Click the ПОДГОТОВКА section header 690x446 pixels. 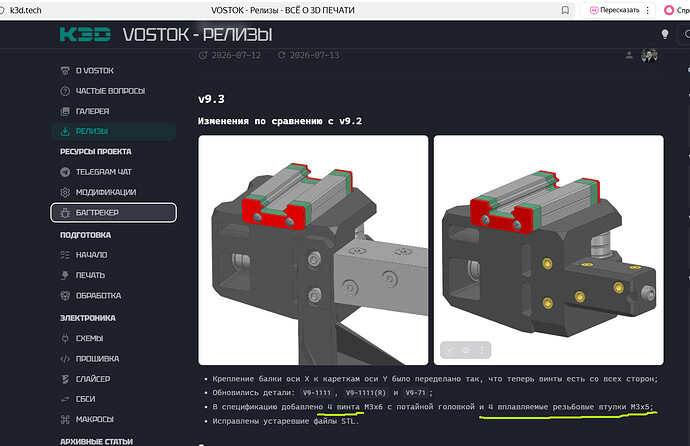pyautogui.click(x=85, y=235)
